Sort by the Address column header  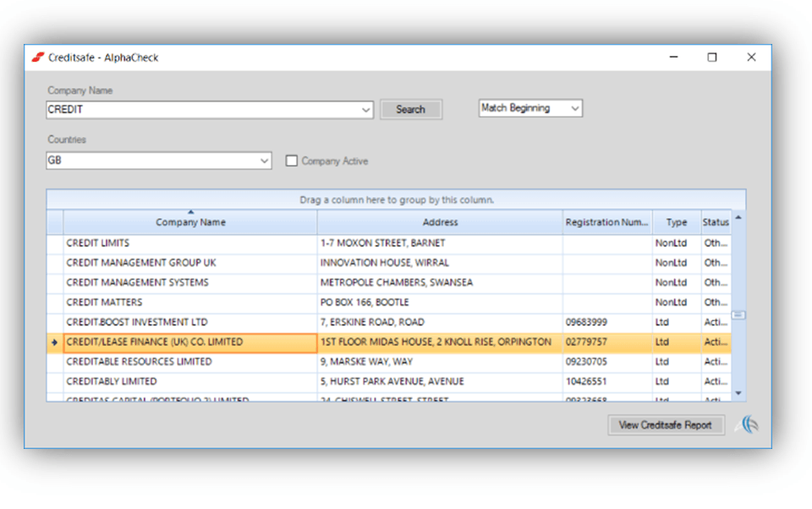pyautogui.click(x=440, y=222)
